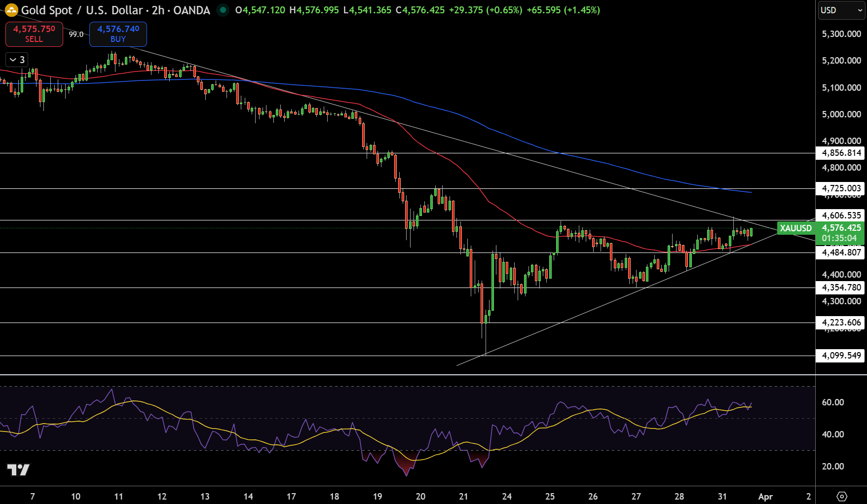Click the 2h interval label
Image resolution: width=867 pixels, height=504 pixels.
(158, 10)
